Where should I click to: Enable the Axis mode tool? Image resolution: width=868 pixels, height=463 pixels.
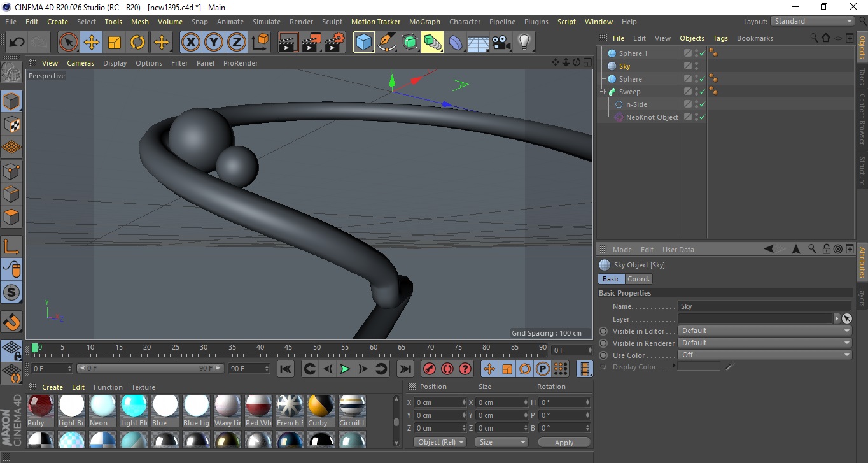click(x=11, y=246)
